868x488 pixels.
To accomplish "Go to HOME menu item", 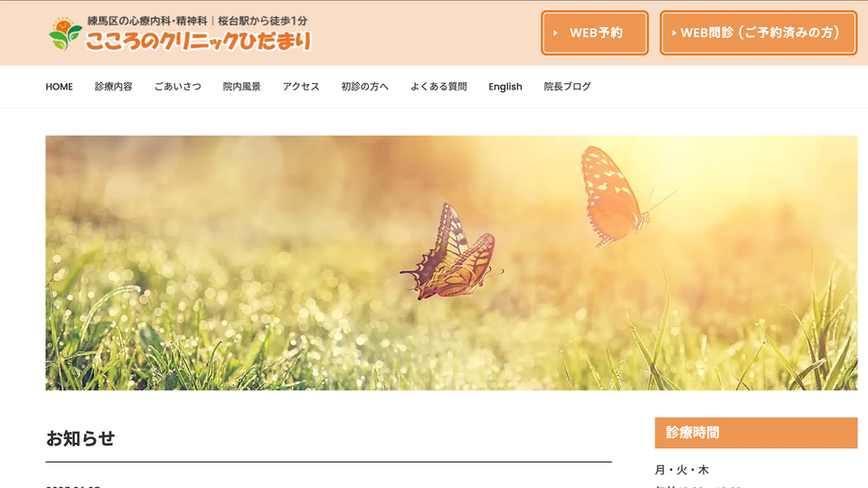I will click(x=60, y=87).
